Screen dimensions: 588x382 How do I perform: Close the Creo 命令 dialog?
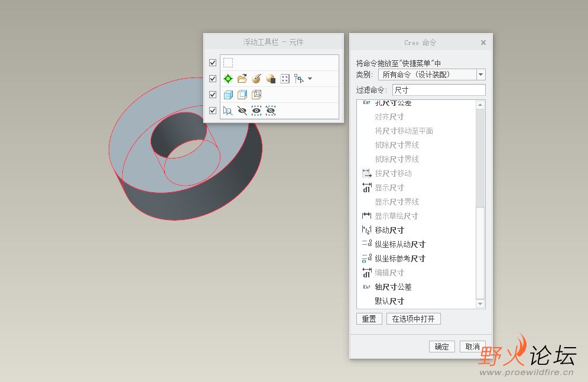[483, 43]
